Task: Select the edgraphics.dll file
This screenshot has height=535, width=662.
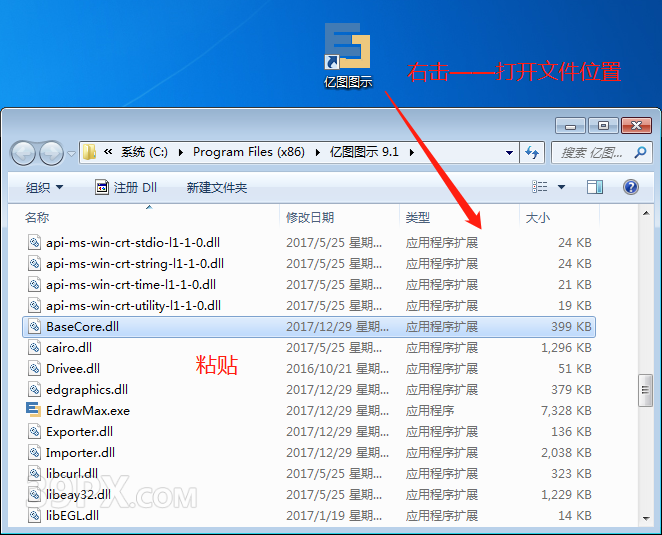Action: point(87,390)
